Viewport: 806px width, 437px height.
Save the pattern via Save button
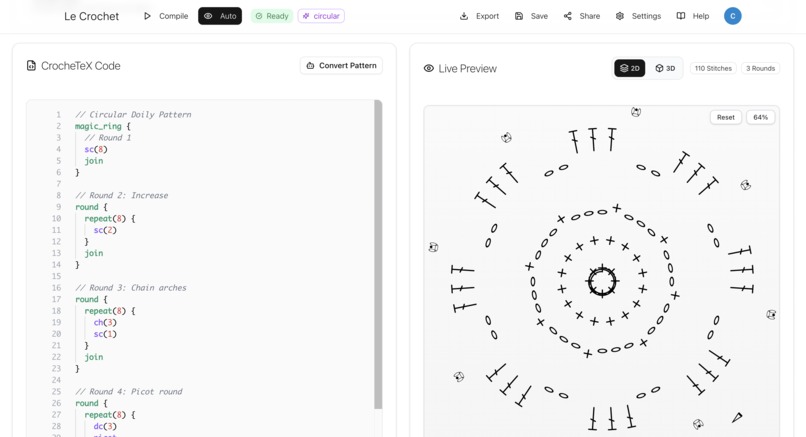click(x=532, y=16)
